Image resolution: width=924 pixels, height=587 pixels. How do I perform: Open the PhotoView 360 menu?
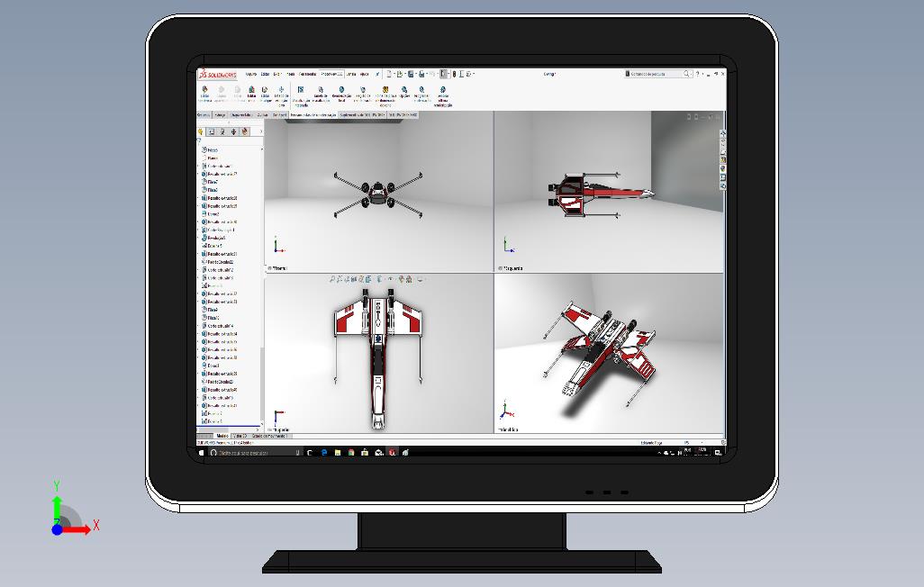(x=332, y=74)
